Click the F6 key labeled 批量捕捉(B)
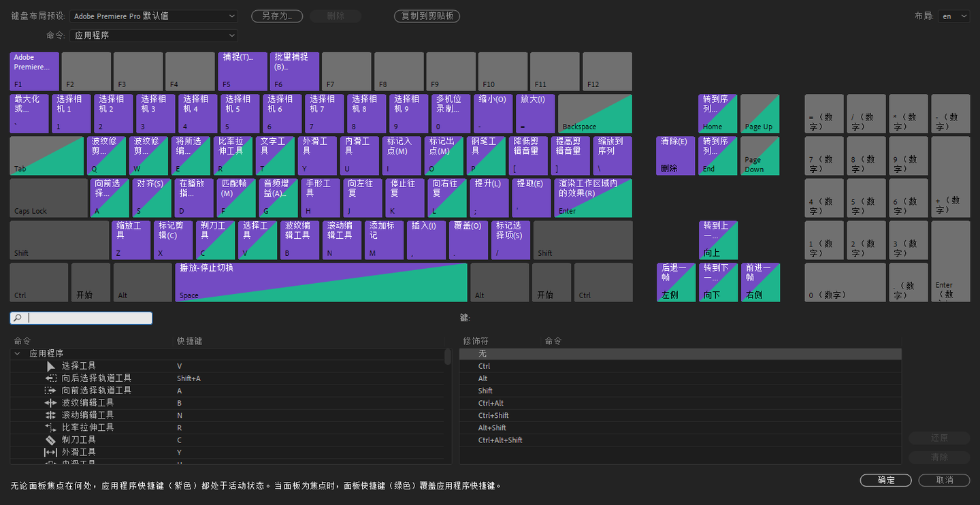This screenshot has height=505, width=980. pyautogui.click(x=294, y=71)
